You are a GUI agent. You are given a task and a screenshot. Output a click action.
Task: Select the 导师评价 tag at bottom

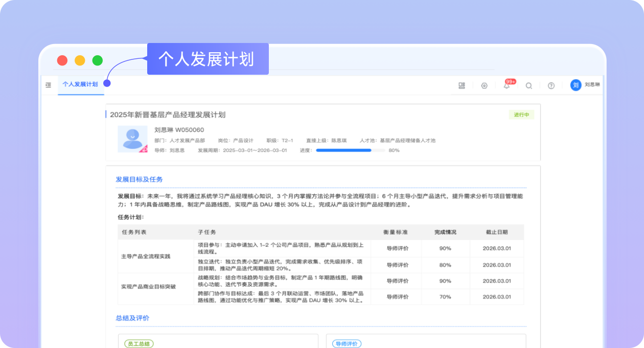347,343
